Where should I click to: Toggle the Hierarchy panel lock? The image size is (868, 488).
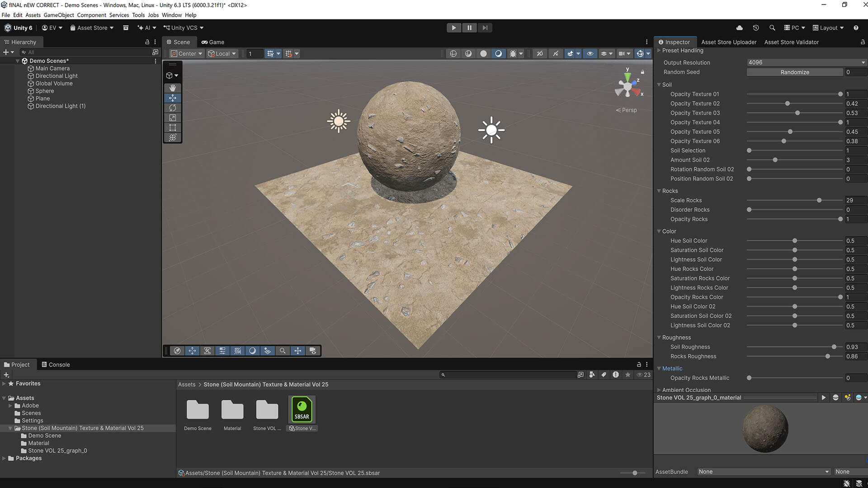tap(147, 42)
